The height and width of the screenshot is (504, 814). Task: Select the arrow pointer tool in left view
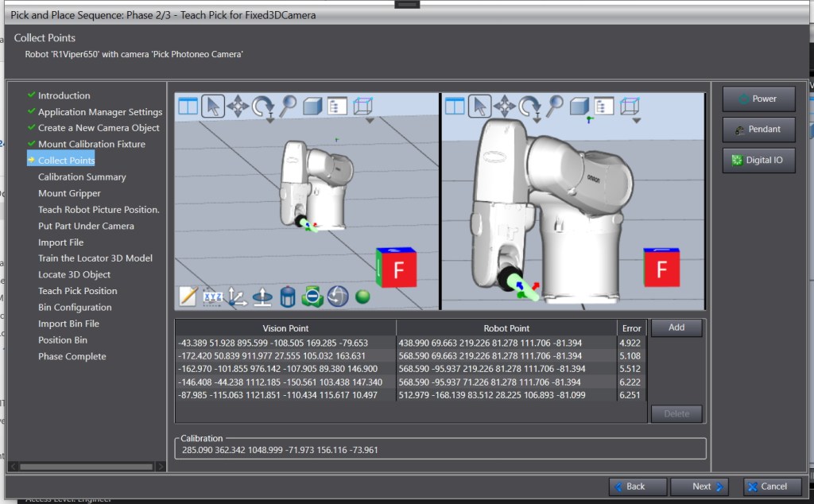click(213, 107)
